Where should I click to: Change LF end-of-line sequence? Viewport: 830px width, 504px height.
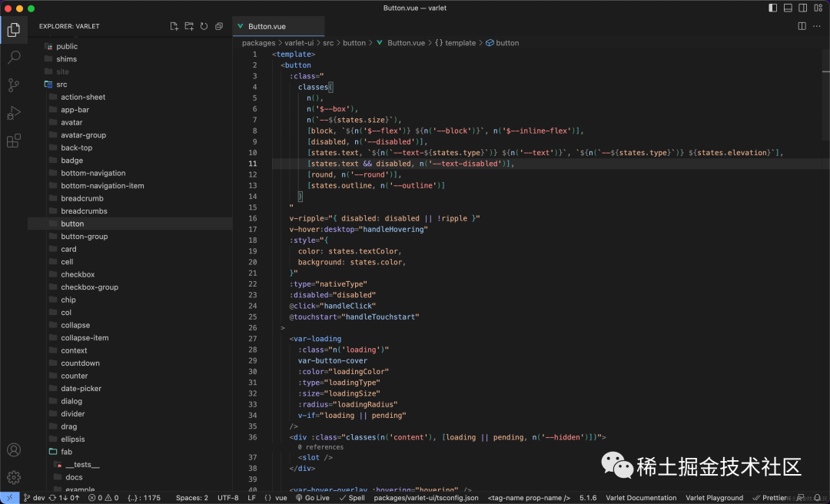click(x=251, y=498)
